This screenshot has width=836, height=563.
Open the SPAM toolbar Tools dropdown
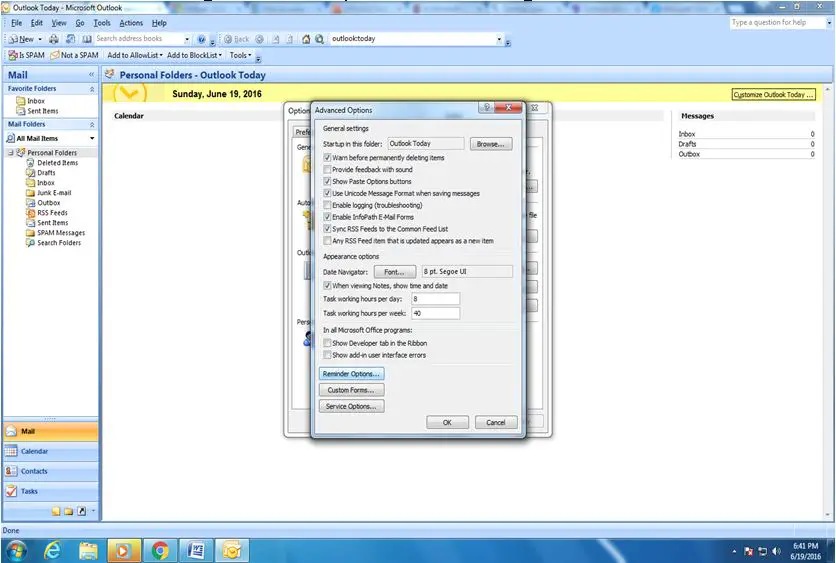(240, 55)
